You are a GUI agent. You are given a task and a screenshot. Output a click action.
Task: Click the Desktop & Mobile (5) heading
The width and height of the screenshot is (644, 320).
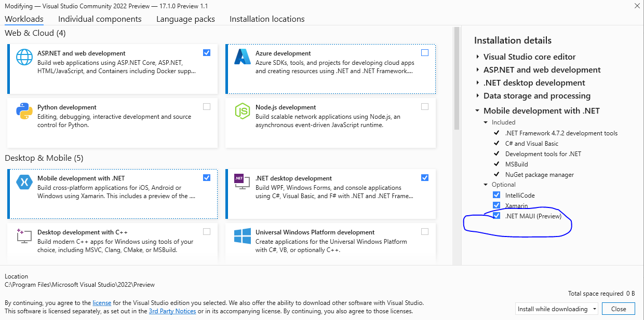tap(44, 158)
